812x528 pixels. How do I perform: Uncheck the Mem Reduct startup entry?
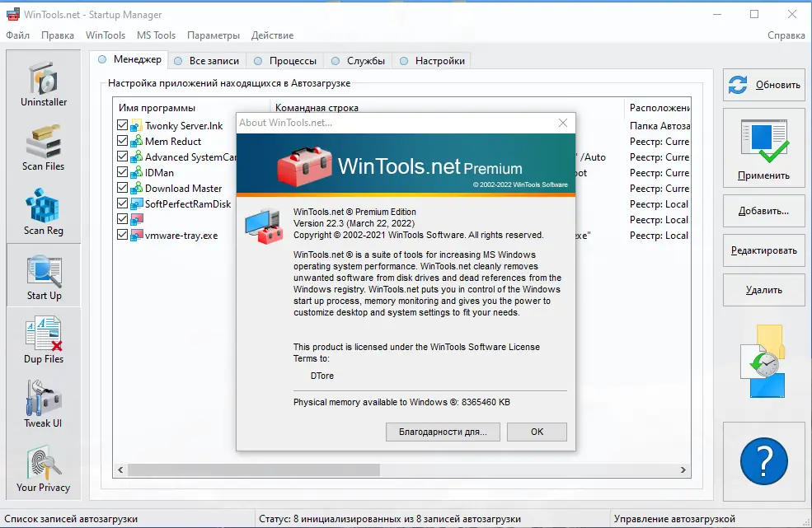pyautogui.click(x=122, y=141)
